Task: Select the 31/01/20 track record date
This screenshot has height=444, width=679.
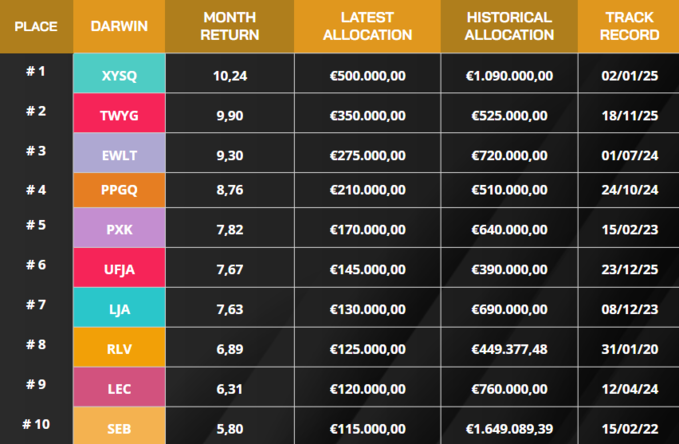Action: 630,349
